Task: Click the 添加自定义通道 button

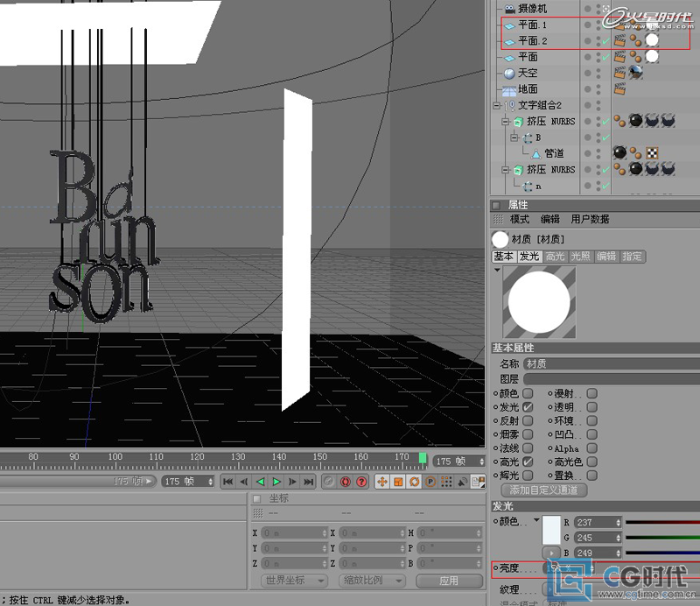Action: (x=543, y=490)
